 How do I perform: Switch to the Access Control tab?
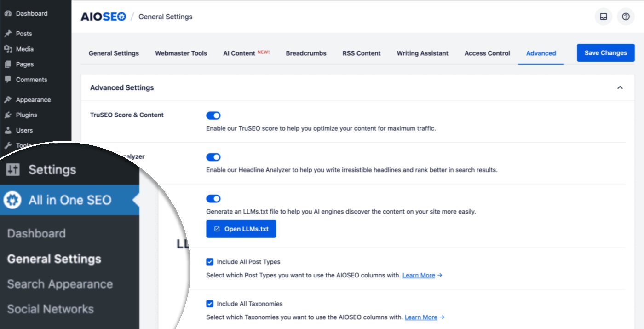pos(487,53)
